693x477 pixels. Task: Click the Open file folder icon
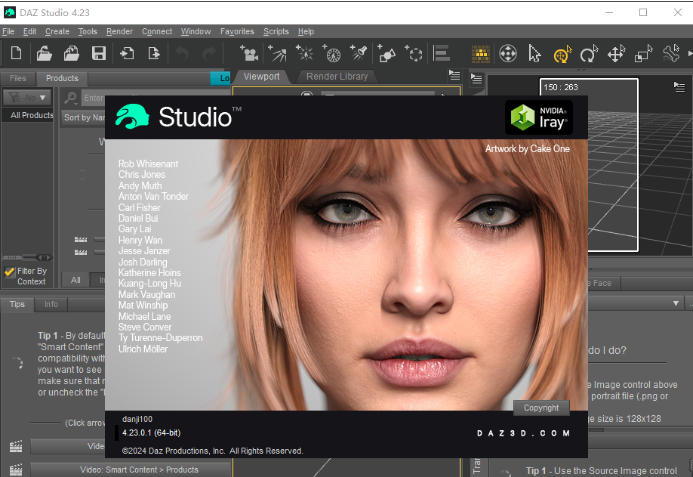(44, 53)
